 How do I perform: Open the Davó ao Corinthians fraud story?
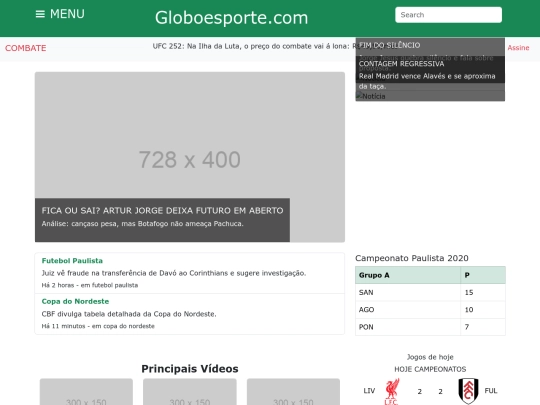click(174, 273)
